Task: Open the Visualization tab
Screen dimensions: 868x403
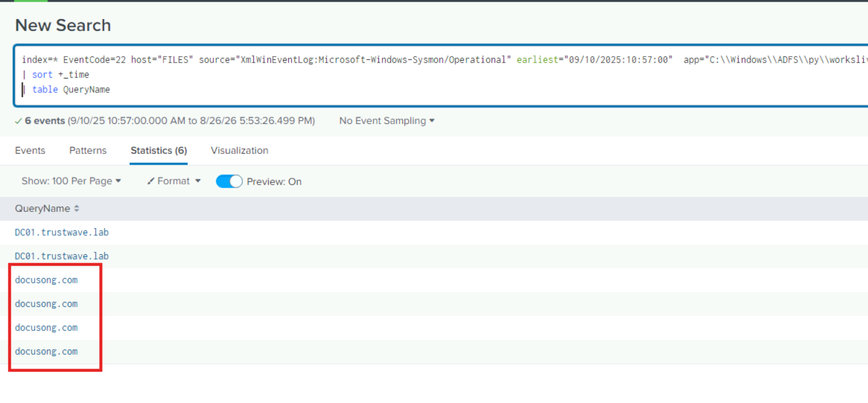Action: (x=239, y=151)
